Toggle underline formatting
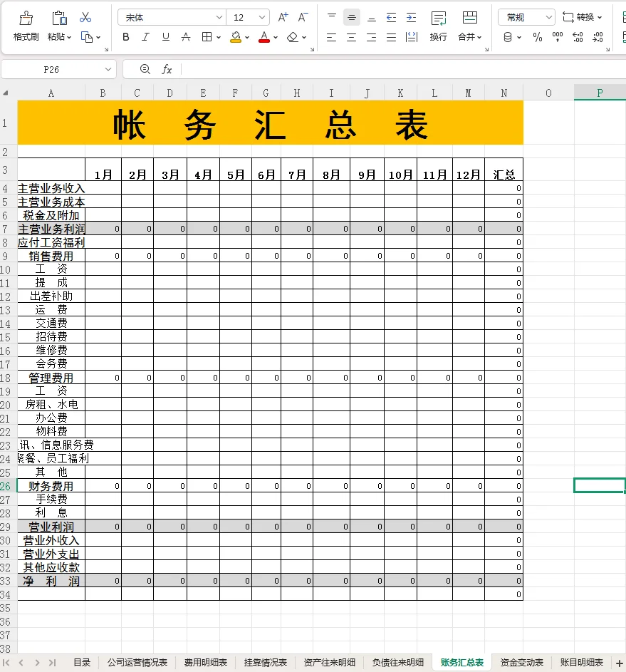Viewport: 626px width, 672px height. [166, 37]
